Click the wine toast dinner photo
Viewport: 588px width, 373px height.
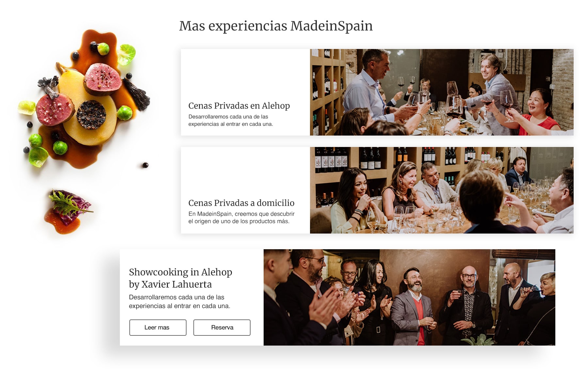pyautogui.click(x=442, y=92)
